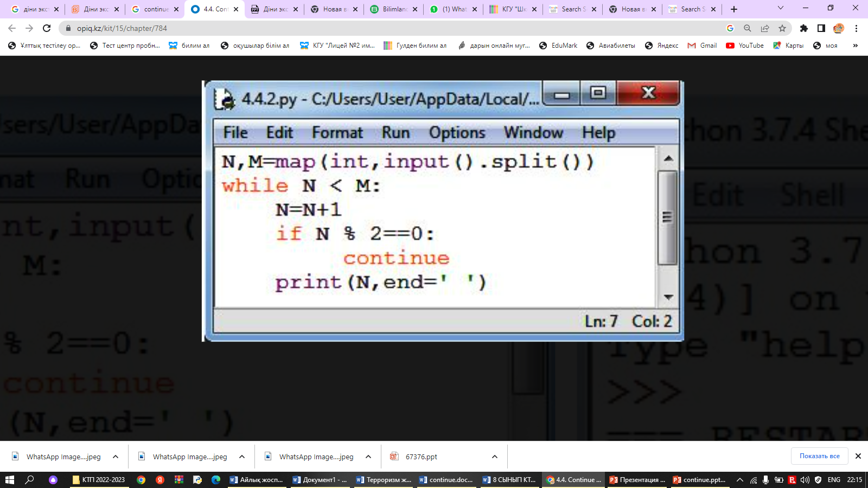Open the Яндекс bookmark
The height and width of the screenshot is (488, 868).
click(x=661, y=46)
